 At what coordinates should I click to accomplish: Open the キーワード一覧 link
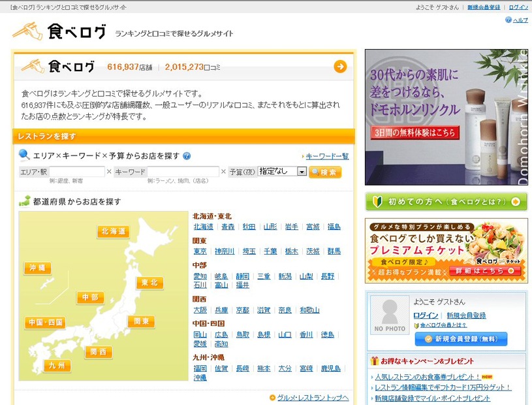[327, 156]
